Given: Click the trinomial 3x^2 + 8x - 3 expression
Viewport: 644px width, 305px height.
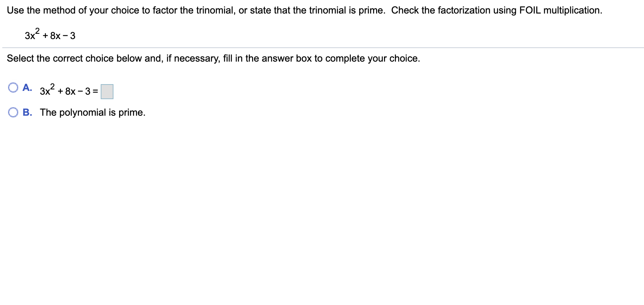Looking at the screenshot, I should coord(49,35).
